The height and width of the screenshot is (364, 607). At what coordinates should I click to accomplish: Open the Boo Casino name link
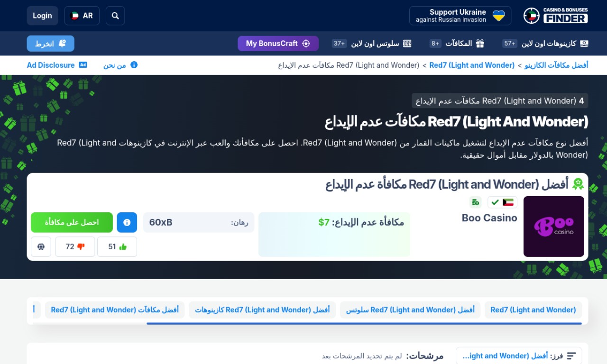[489, 218]
